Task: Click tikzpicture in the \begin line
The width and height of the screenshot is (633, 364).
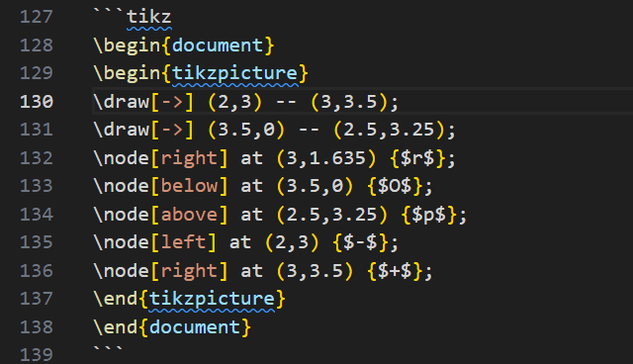Action: (x=235, y=73)
